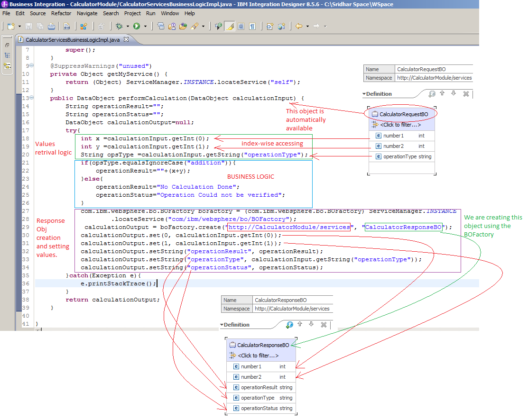Toggle Mark Occurrences highlighter icon
528x420 pixels.
click(230, 26)
